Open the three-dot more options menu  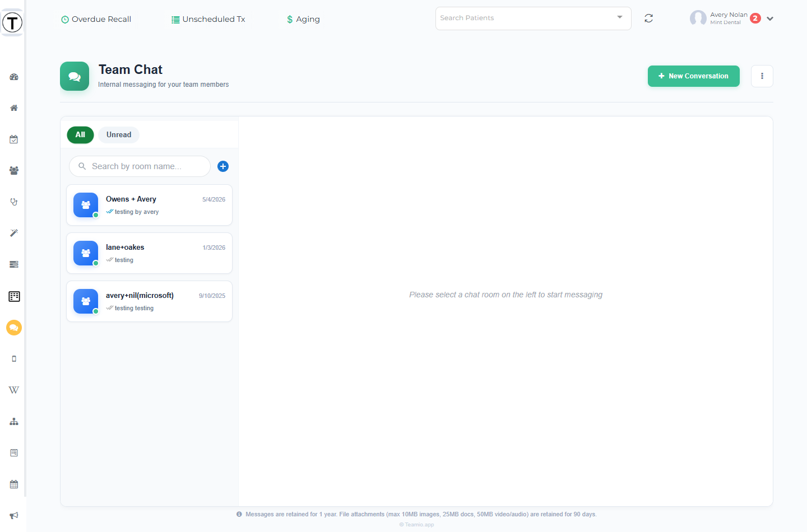tap(762, 76)
